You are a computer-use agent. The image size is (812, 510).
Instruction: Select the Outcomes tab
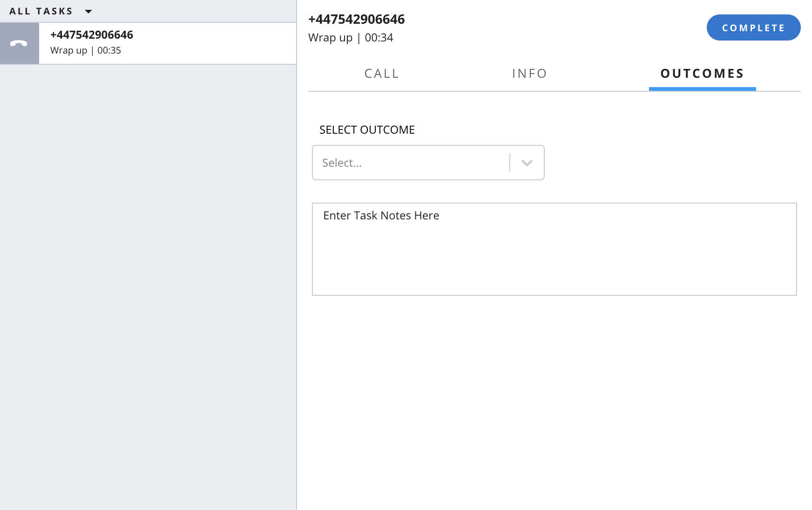[702, 74]
